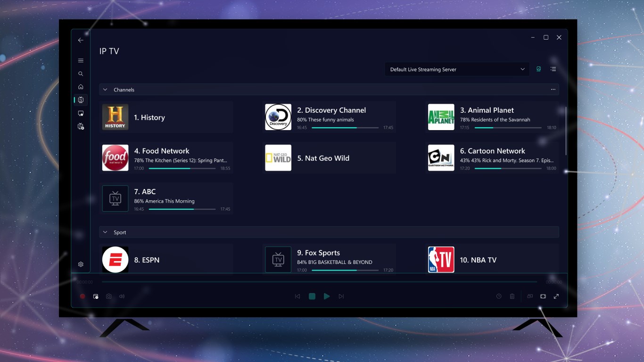Image resolution: width=644 pixels, height=362 pixels.
Task: Select the History channel logo
Action: [x=116, y=117]
